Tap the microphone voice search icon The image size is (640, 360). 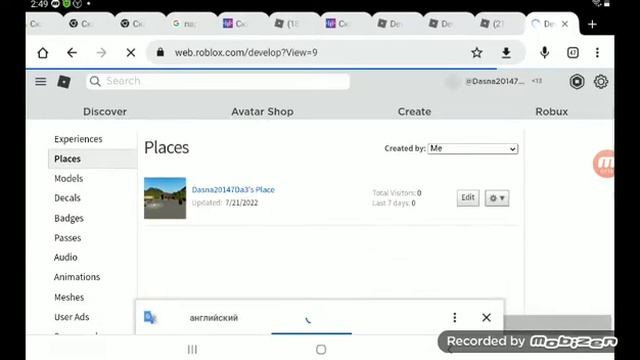[x=544, y=53]
